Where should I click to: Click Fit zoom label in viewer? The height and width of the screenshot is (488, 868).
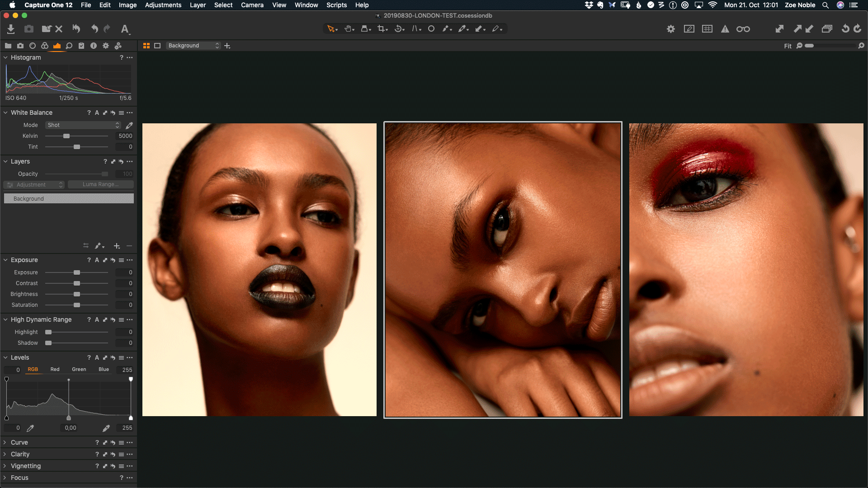click(x=788, y=46)
